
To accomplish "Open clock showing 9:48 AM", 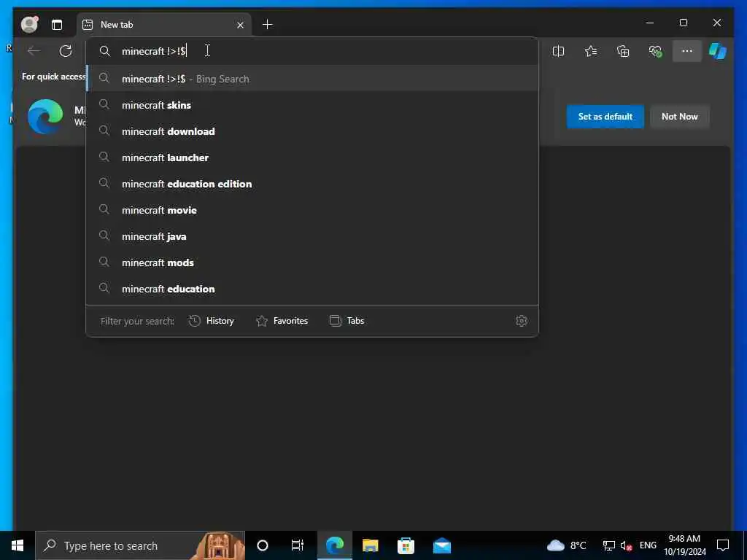I will coord(684,545).
